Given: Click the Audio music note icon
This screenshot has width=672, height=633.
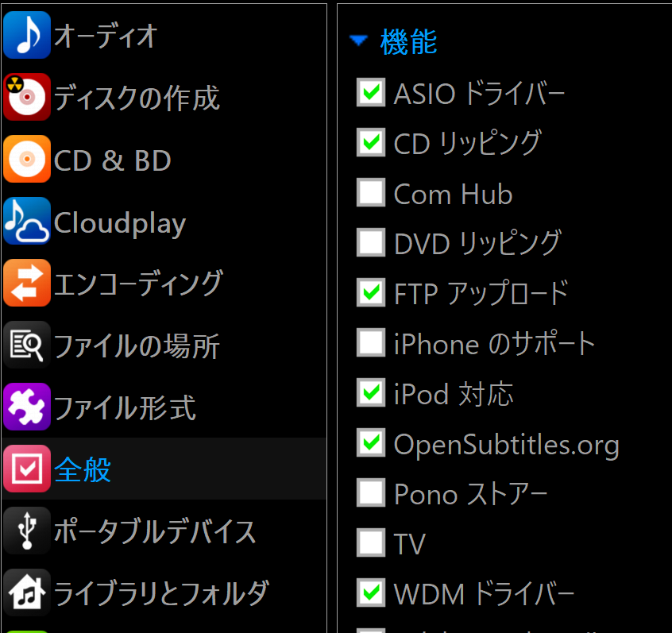Looking at the screenshot, I should point(27,35).
